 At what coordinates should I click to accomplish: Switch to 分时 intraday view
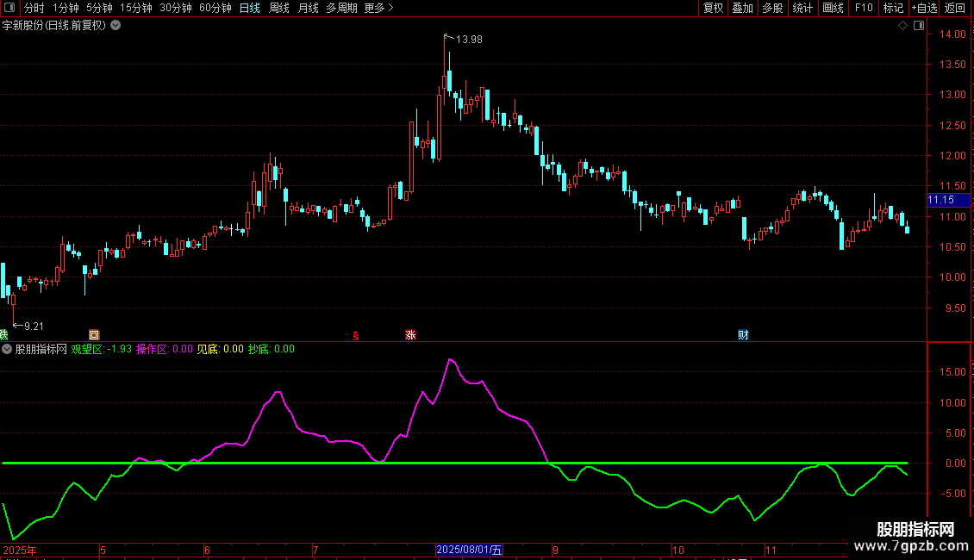click(34, 8)
